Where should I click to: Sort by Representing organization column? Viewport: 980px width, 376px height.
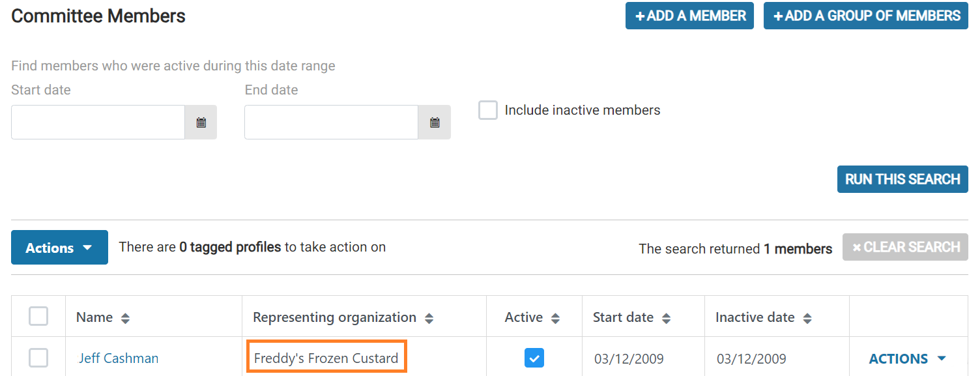click(x=429, y=319)
